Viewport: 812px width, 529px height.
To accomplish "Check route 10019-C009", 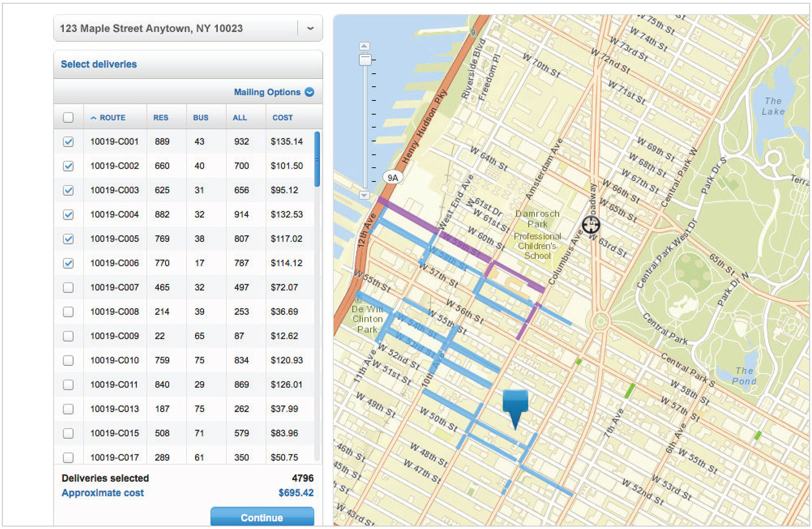I will coord(68,336).
